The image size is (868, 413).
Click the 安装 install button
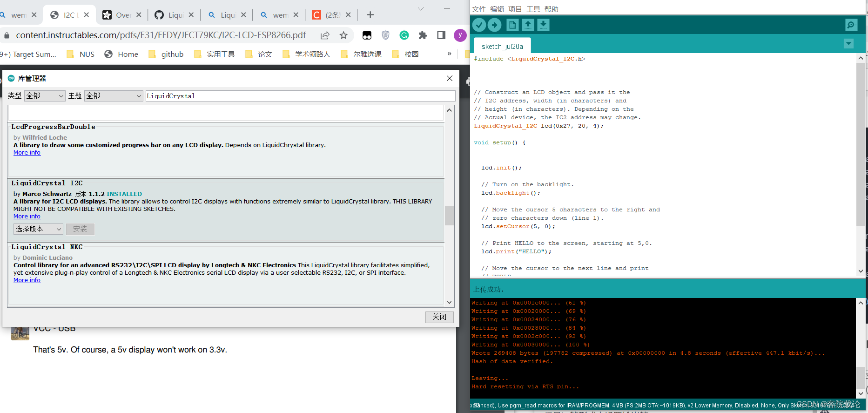pos(80,229)
